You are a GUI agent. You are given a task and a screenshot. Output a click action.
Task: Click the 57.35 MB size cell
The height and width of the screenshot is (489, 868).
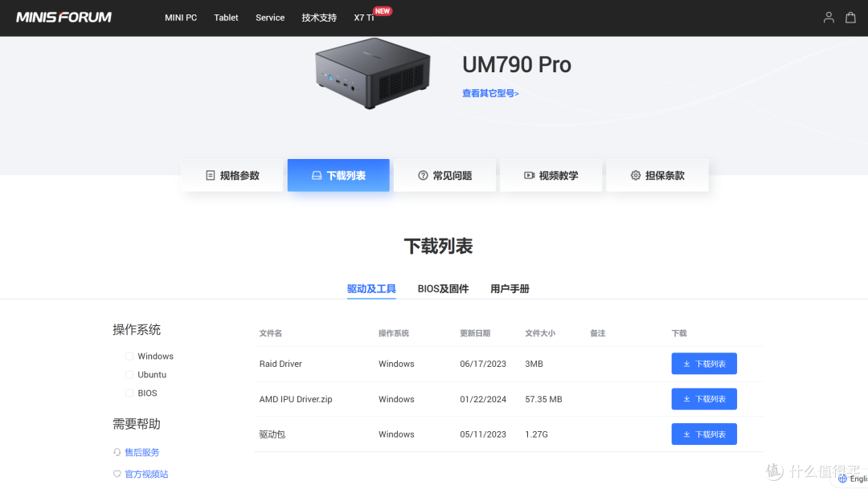pyautogui.click(x=543, y=399)
